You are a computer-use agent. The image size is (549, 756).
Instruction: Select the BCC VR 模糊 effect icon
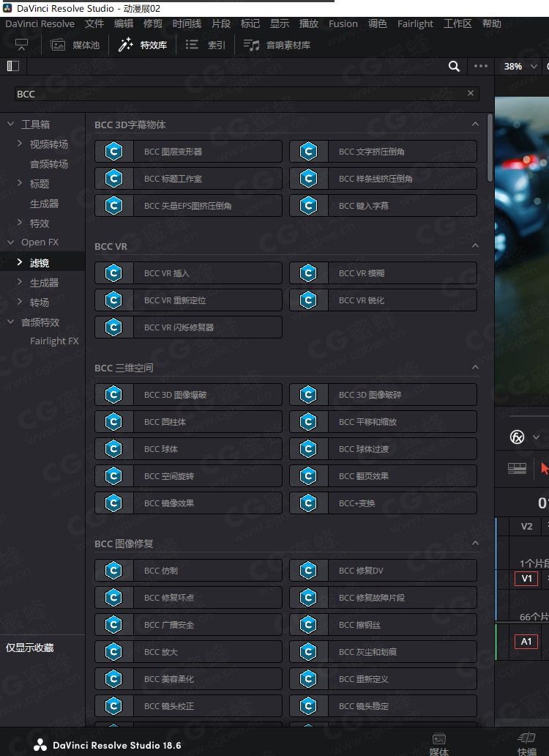[308, 273]
